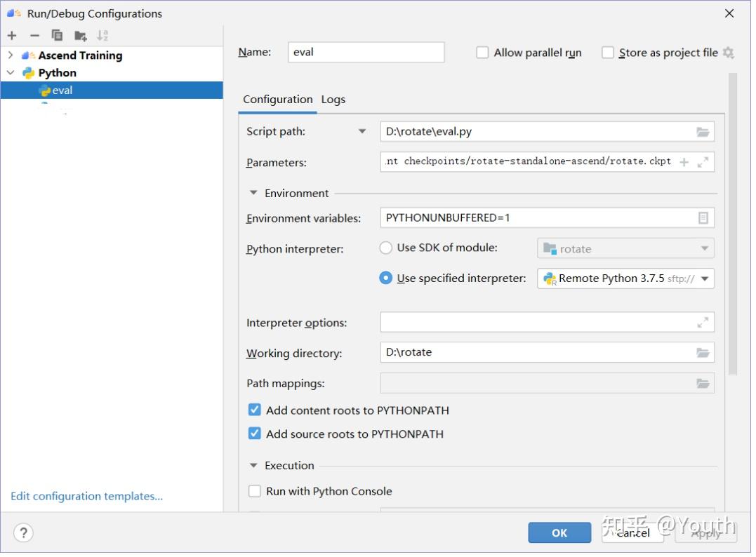756x557 pixels.
Task: Select Use SDK of module option
Action: tap(386, 248)
